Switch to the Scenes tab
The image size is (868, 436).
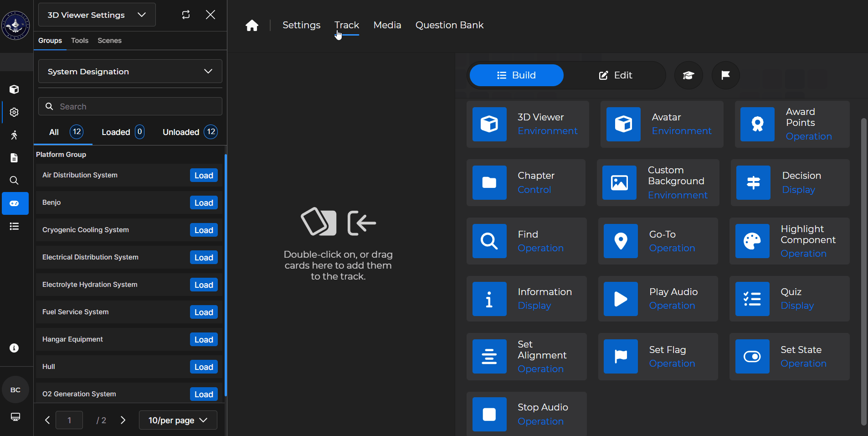[x=109, y=41]
